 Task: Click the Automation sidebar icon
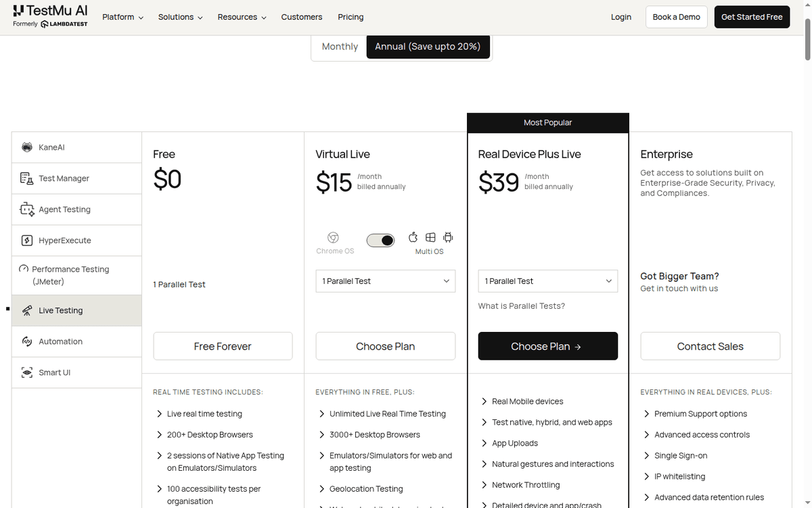(x=27, y=341)
